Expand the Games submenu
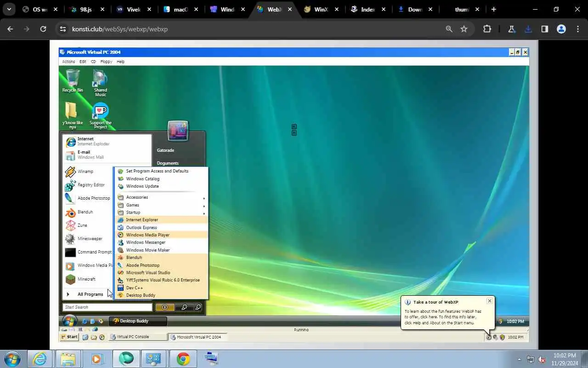Viewport: 588px width, 368px height. [x=161, y=205]
